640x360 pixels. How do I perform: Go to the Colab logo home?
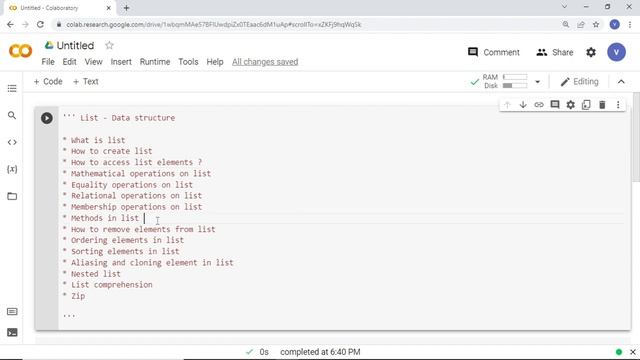point(20,51)
